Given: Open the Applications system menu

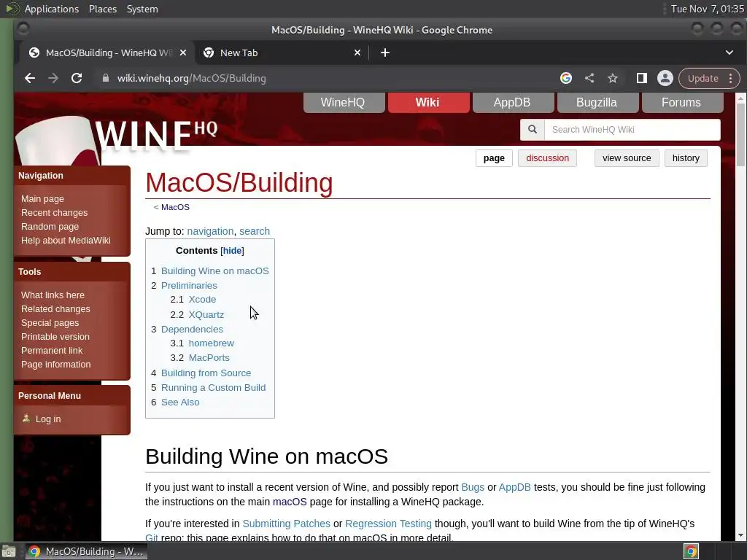Looking at the screenshot, I should (52, 9).
